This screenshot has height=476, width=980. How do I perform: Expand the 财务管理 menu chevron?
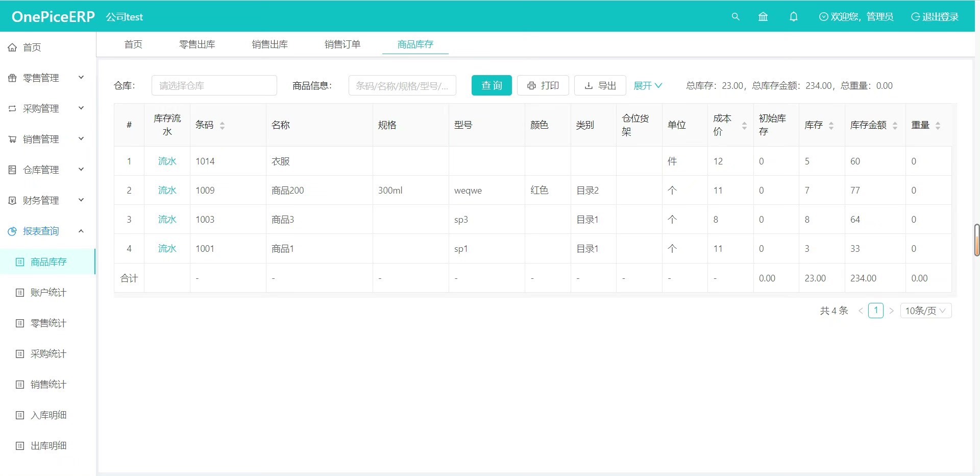(81, 200)
